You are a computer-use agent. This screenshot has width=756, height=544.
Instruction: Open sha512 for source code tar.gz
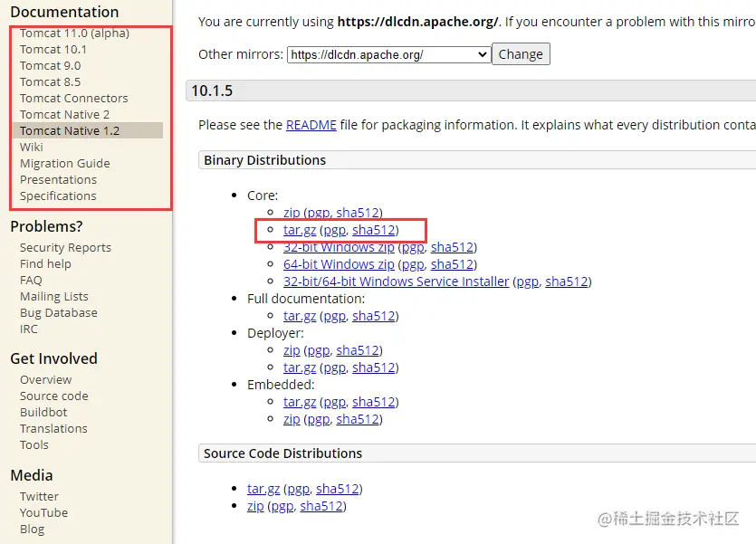(x=338, y=489)
